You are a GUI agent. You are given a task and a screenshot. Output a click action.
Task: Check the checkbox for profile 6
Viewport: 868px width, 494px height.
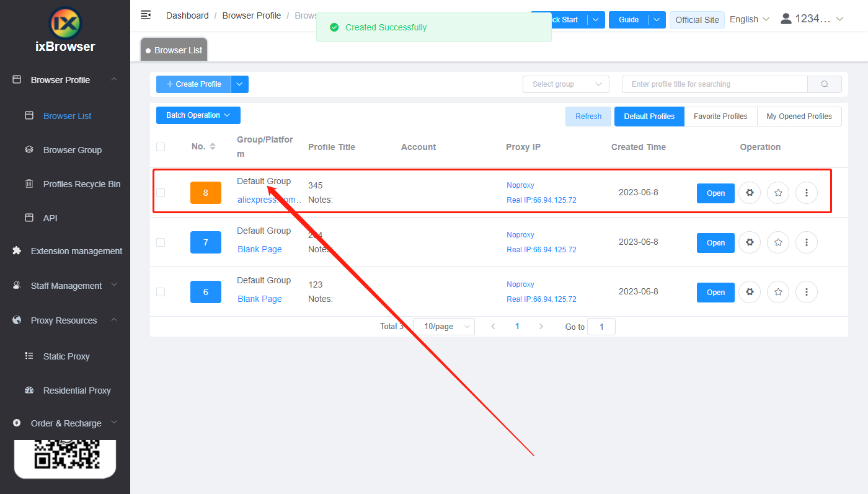[x=161, y=291]
